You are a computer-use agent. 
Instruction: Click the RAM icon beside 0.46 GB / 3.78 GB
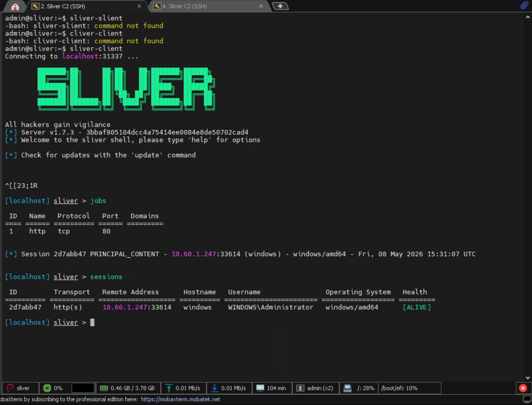104,388
